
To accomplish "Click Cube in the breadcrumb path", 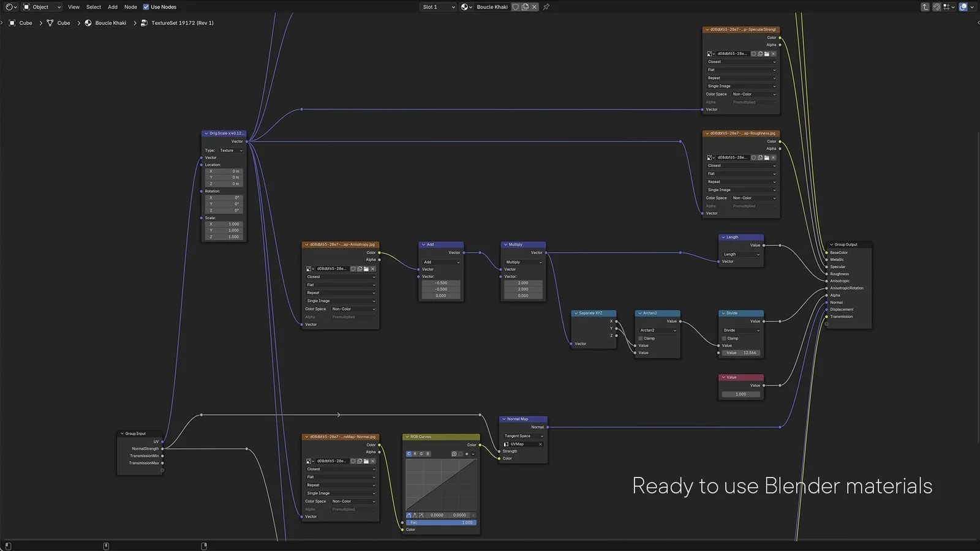I will coord(26,23).
